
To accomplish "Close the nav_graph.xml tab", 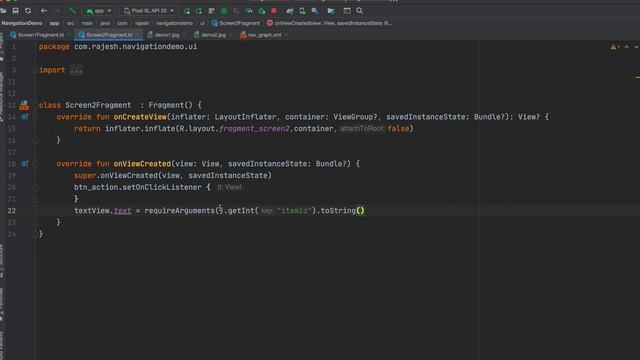I will pos(286,35).
